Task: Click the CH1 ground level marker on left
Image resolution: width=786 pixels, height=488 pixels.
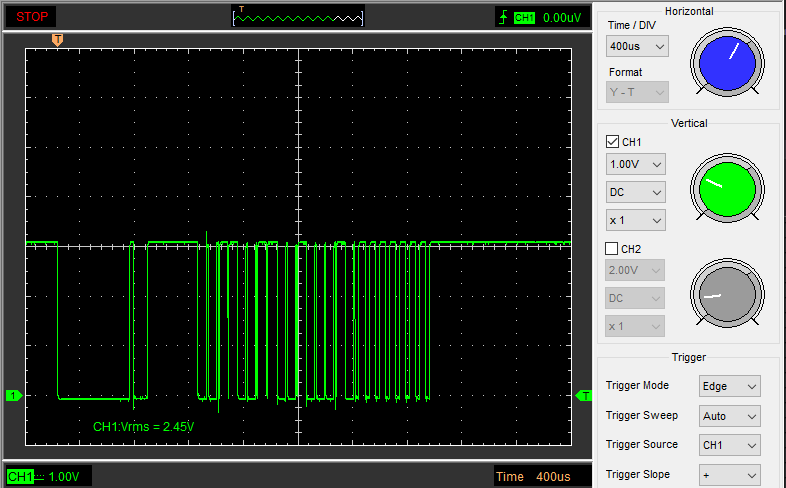Action: 13,396
